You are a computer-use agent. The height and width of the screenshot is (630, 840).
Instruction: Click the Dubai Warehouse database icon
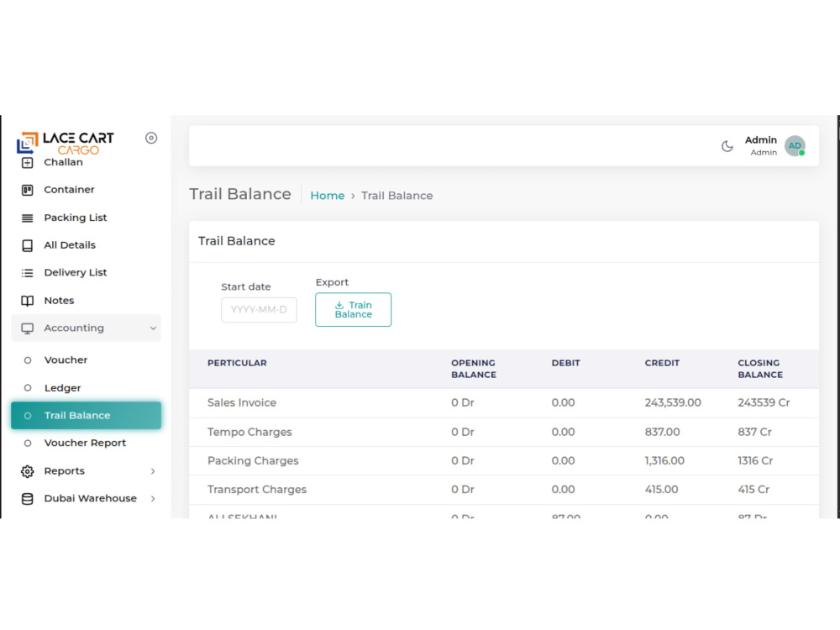28,499
